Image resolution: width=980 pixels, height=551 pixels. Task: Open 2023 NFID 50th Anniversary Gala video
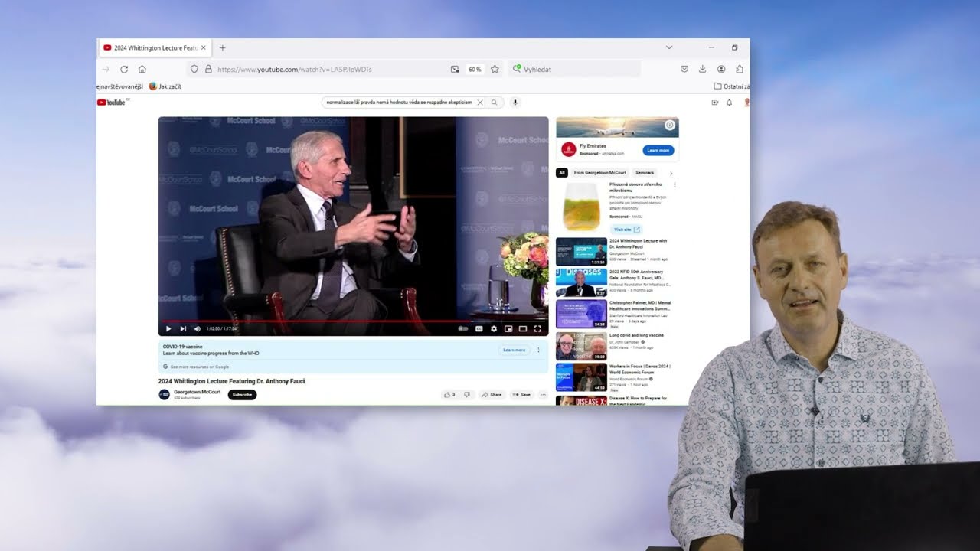click(x=581, y=282)
